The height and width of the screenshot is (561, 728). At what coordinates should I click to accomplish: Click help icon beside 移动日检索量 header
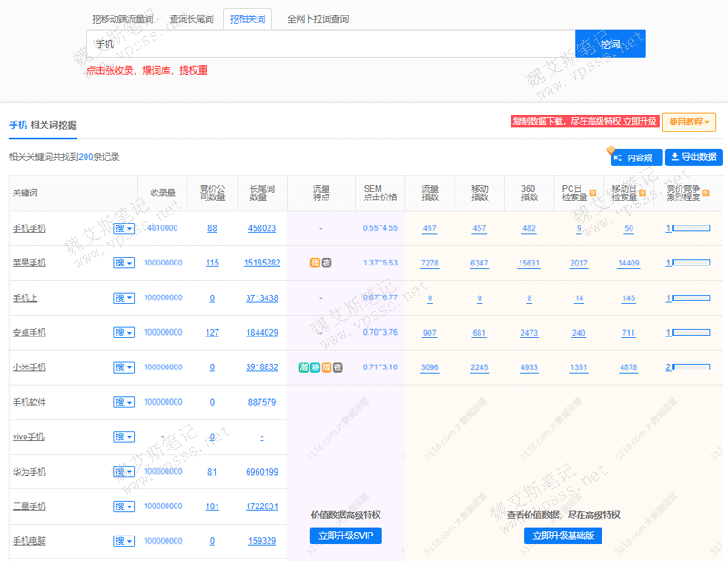(x=642, y=193)
